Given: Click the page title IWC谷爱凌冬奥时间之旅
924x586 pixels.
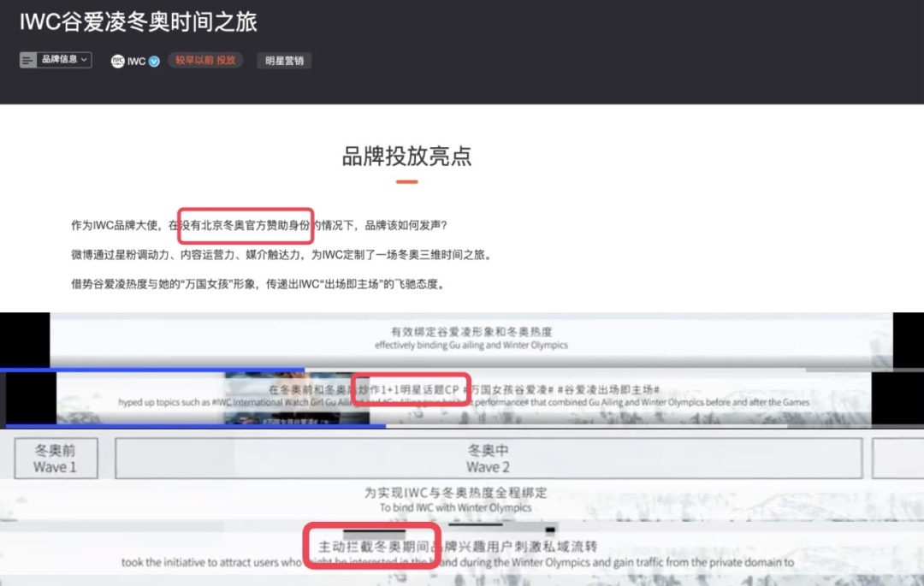Looking at the screenshot, I should click(139, 22).
